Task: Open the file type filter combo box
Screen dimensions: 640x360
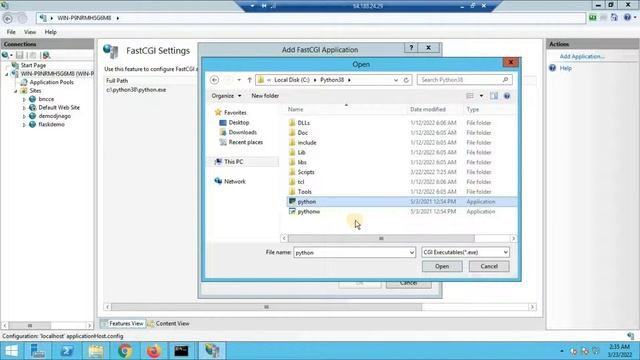Action: 465,252
